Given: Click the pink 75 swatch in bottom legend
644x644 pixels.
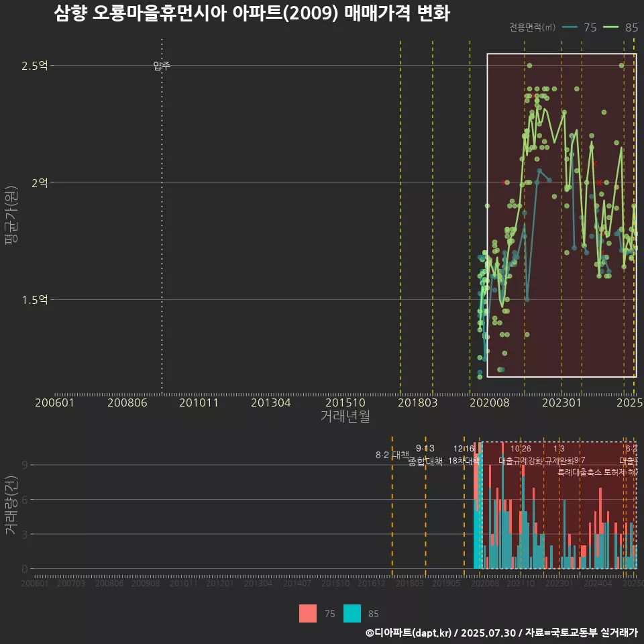Looking at the screenshot, I should pos(308,614).
